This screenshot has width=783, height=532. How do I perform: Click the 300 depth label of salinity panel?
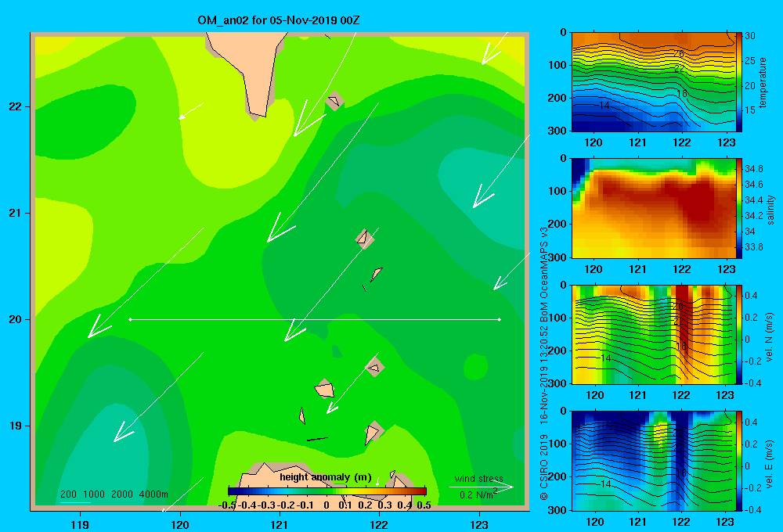(557, 257)
